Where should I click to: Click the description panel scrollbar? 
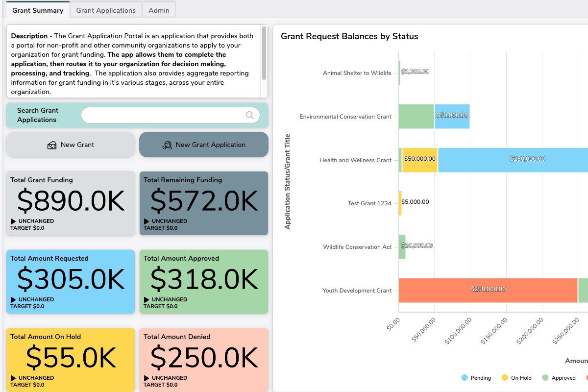(x=264, y=54)
